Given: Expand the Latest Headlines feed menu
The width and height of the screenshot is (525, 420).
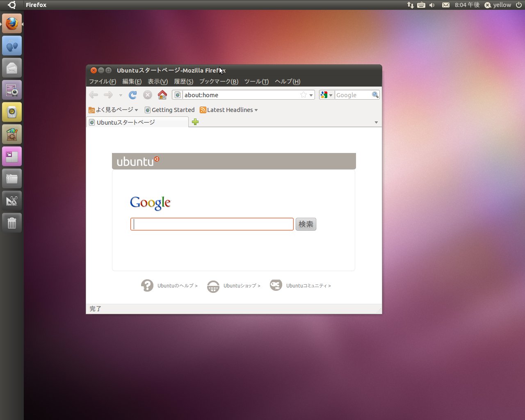Looking at the screenshot, I should coord(229,110).
